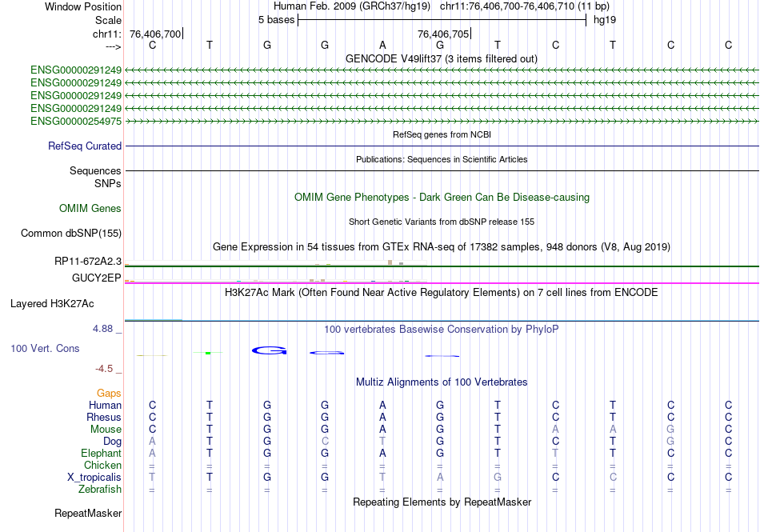The image size is (760, 532).
Task: Click the Scale track label
Action: coord(108,20)
